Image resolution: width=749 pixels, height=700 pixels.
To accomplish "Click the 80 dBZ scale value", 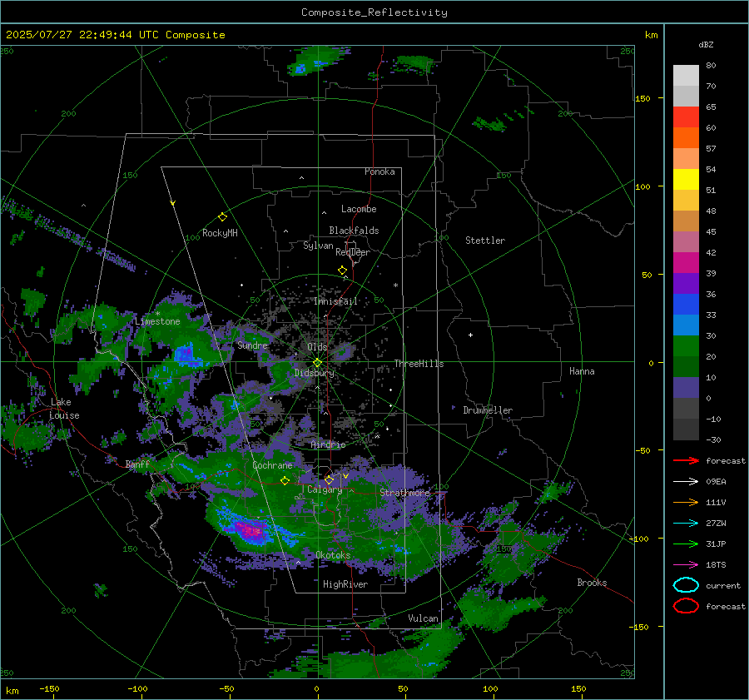I will [x=711, y=66].
